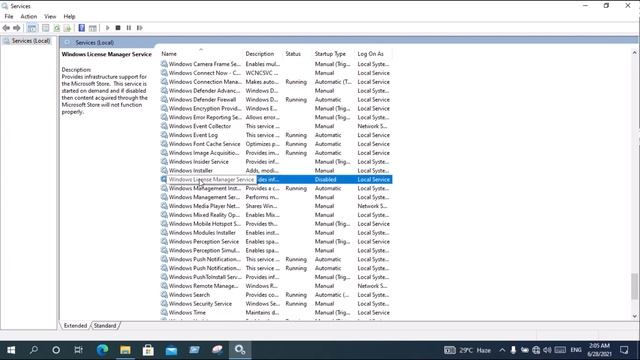Toggle the Show/Hide Console Tree toolbar icon
Screen dimensions: 640x360
click(x=32, y=28)
